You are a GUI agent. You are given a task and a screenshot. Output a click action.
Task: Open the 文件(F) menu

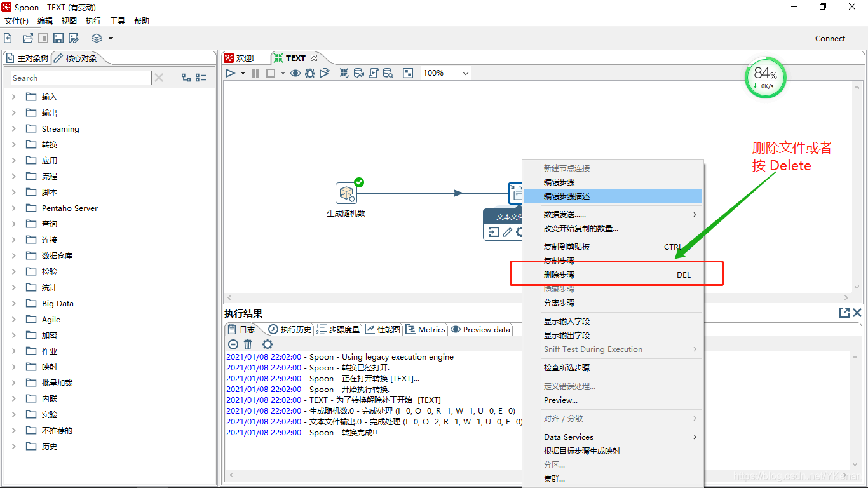(x=17, y=21)
